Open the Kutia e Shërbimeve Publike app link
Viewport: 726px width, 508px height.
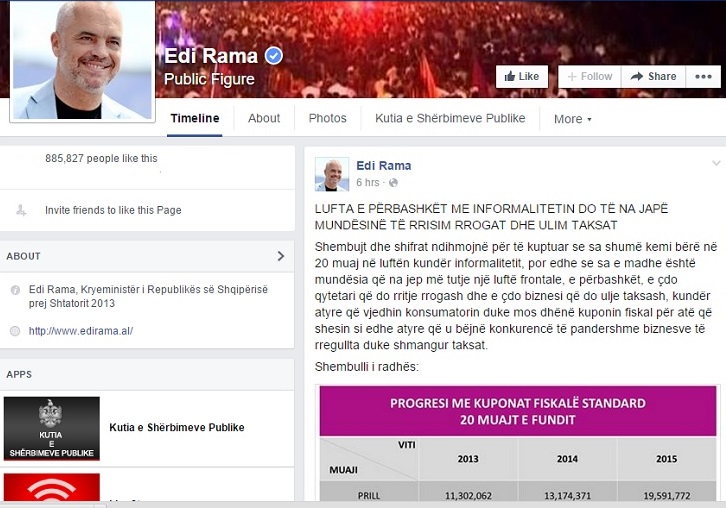pyautogui.click(x=177, y=427)
